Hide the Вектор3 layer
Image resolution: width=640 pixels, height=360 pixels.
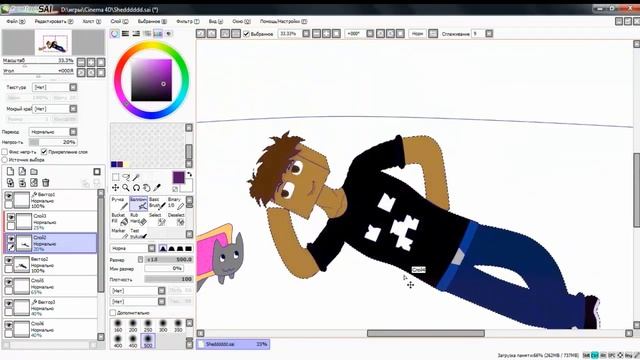click(x=9, y=303)
